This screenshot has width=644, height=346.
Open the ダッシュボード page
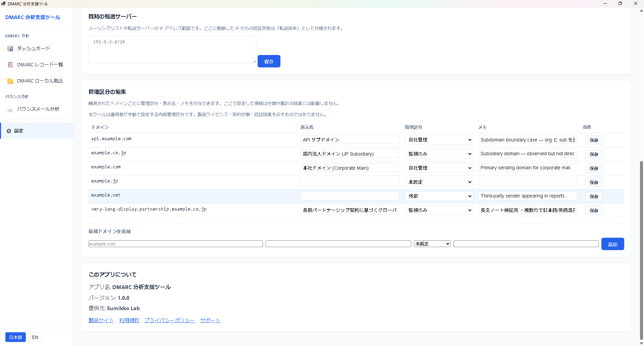(37, 49)
